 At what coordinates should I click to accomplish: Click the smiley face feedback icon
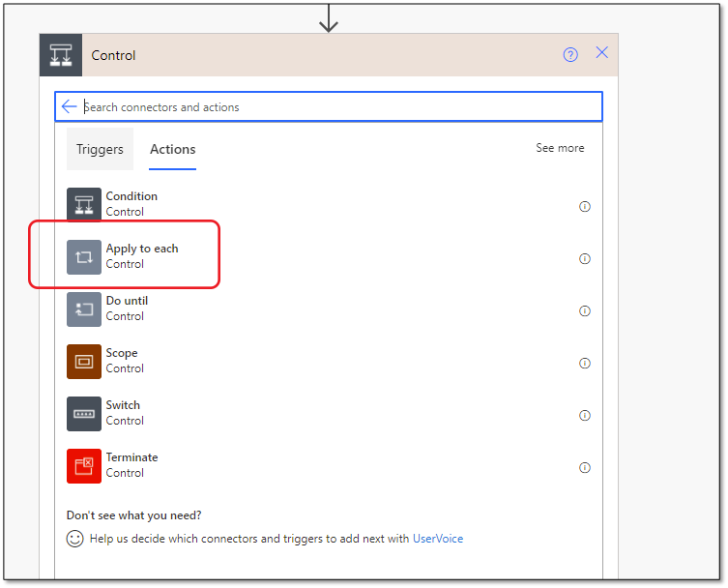pyautogui.click(x=74, y=539)
